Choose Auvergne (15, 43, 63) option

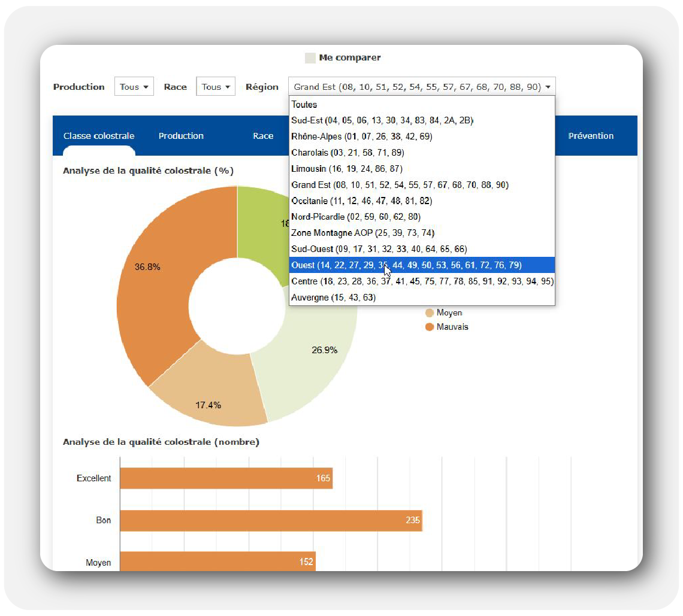(x=333, y=298)
